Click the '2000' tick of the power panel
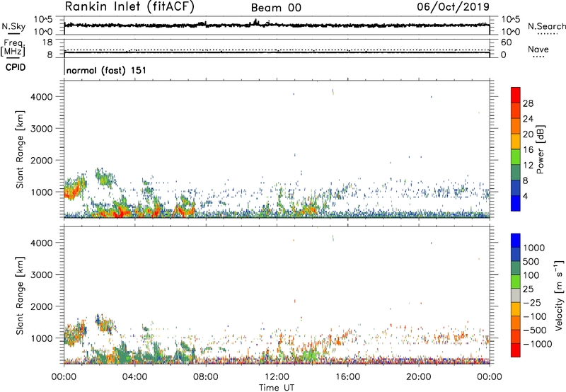Viewport: 566px width, 392px height. 42,160
